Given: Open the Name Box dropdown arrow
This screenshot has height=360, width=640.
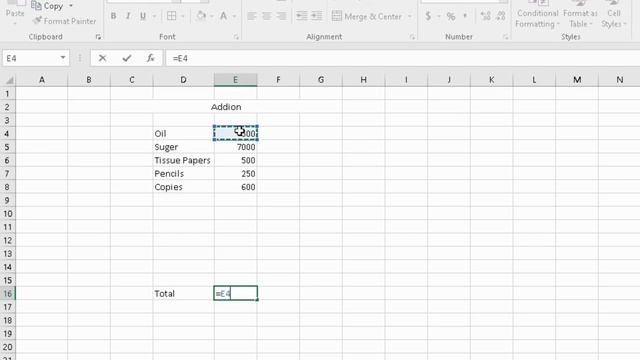Looking at the screenshot, I should (x=63, y=58).
